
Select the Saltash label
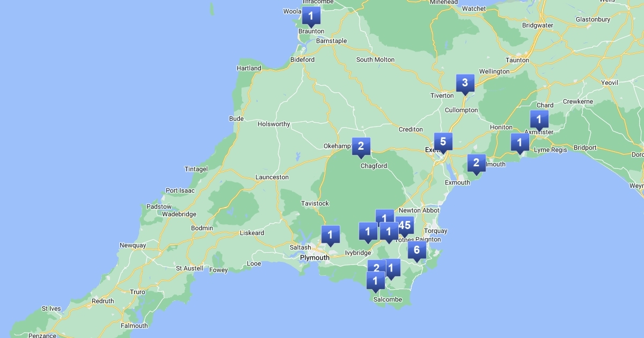click(x=300, y=247)
